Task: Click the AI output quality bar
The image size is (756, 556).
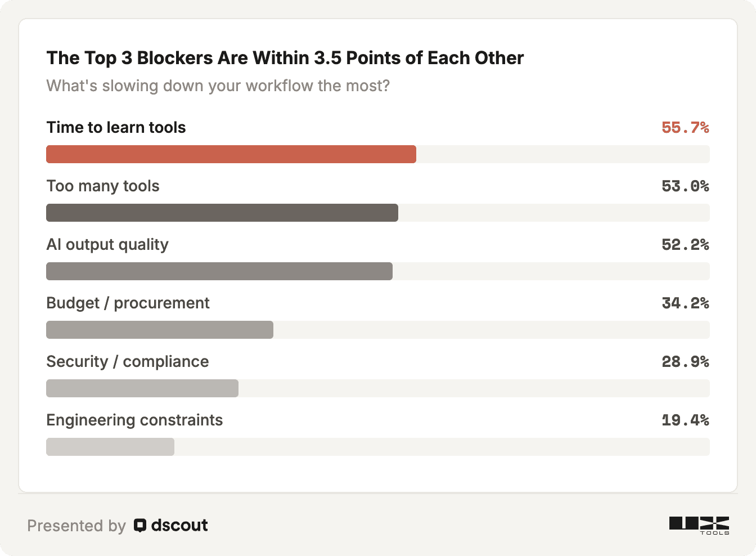Action: pos(219,271)
